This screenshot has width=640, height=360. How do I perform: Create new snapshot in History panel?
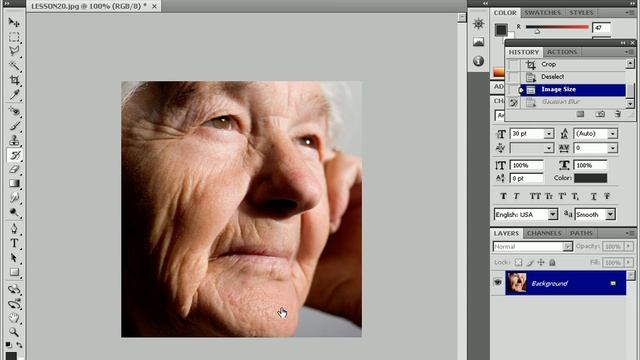click(x=600, y=114)
